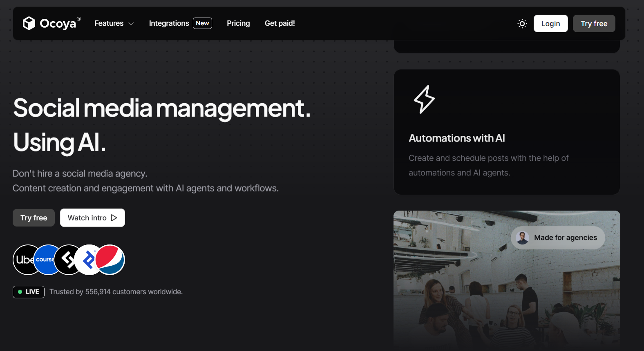Click the Ocoya cube logo icon

pyautogui.click(x=29, y=23)
